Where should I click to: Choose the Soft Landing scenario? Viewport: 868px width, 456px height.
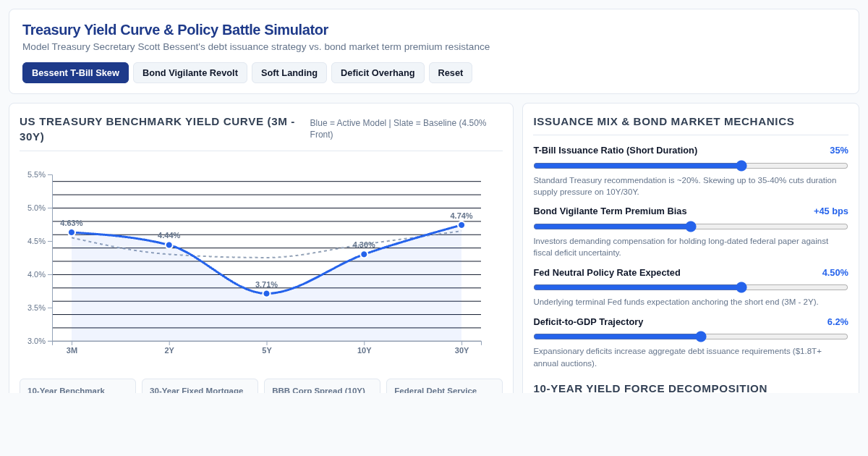[289, 72]
